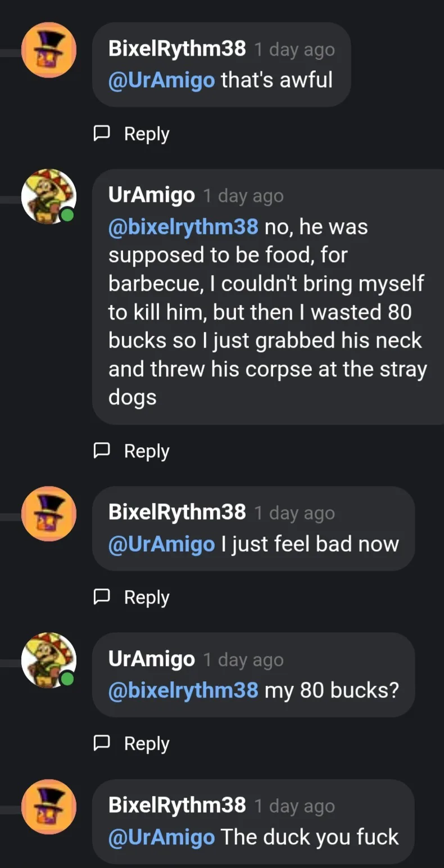Click the @UrAmigo mention before "I just feel bad now"
444x868 pixels.
coord(161,544)
